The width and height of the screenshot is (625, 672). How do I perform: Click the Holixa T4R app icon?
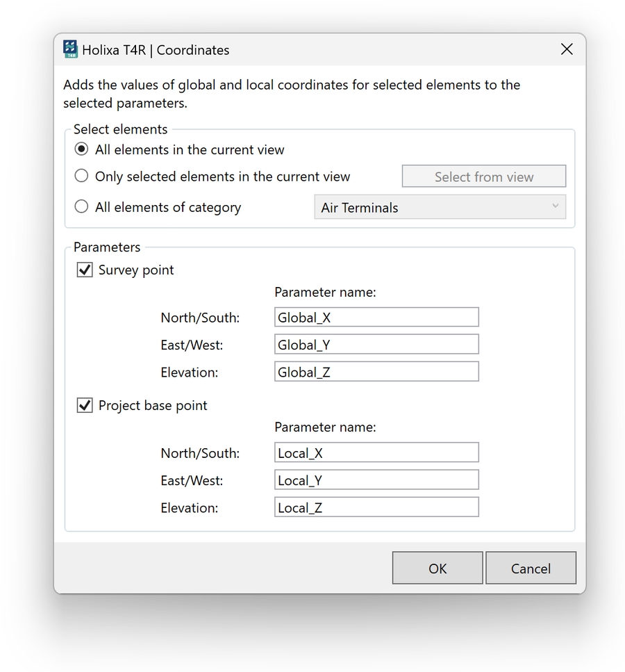[x=70, y=49]
